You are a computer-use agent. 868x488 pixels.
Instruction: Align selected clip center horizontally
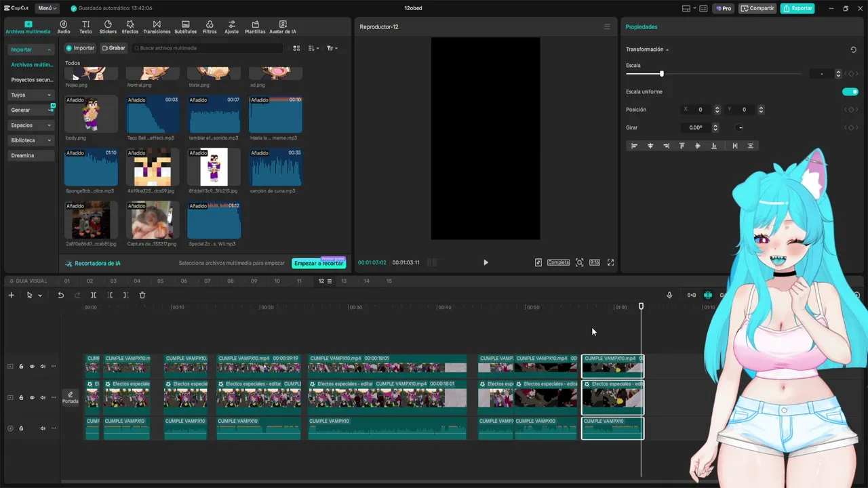(x=650, y=146)
